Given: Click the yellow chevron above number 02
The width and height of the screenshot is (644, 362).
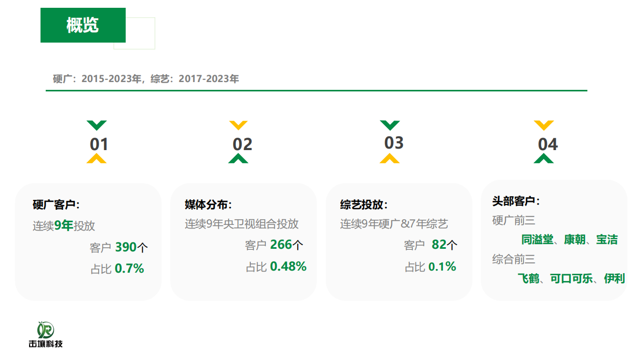Looking at the screenshot, I should pos(238,125).
